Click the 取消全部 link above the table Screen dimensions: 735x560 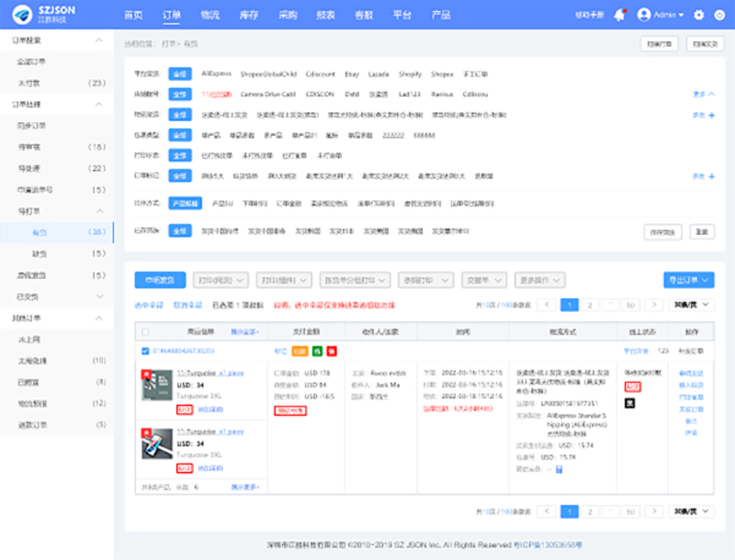187,306
